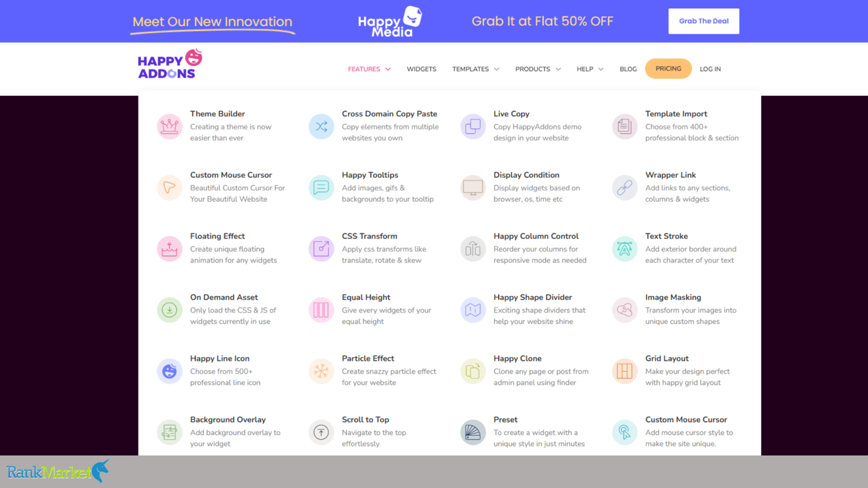Open the Templates menu label

pos(470,69)
